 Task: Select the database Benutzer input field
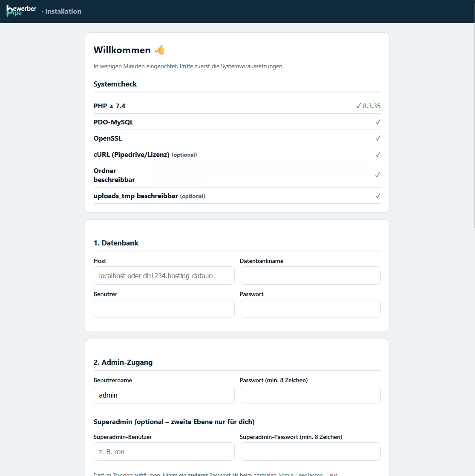pyautogui.click(x=164, y=309)
